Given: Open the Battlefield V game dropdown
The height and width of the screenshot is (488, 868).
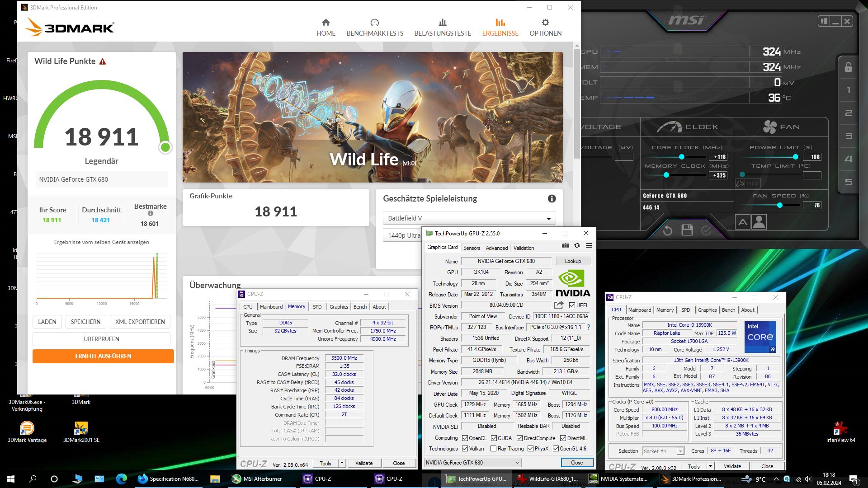Looking at the screenshot, I should 469,218.
